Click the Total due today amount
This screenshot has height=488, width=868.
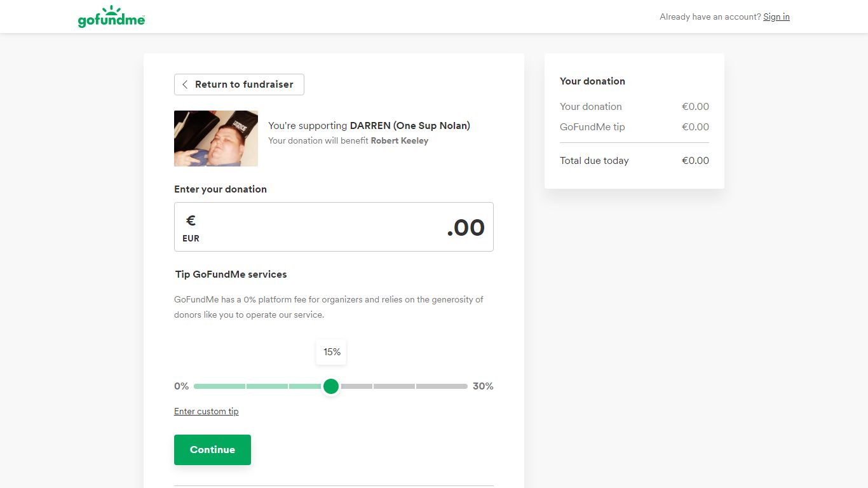tap(695, 161)
